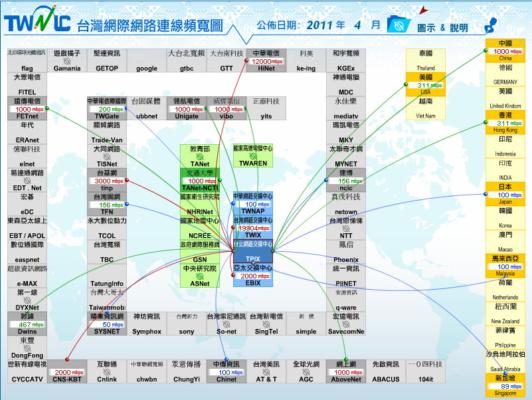Open the 圖示 & 說明 legend link

(442, 28)
